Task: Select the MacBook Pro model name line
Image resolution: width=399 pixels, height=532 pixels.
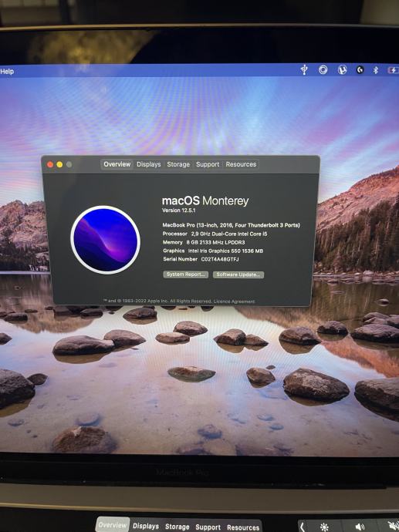Action: (231, 225)
